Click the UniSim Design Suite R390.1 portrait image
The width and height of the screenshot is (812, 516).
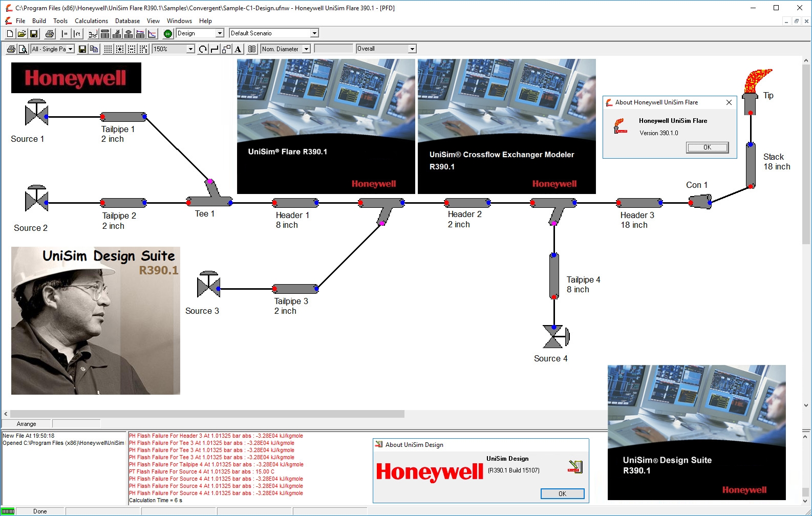click(x=96, y=320)
